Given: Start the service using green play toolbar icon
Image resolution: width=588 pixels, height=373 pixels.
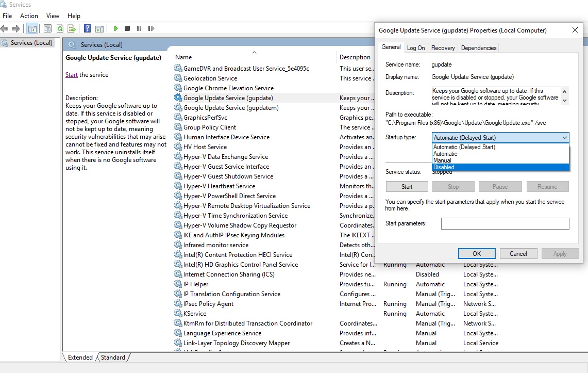Looking at the screenshot, I should tap(116, 28).
